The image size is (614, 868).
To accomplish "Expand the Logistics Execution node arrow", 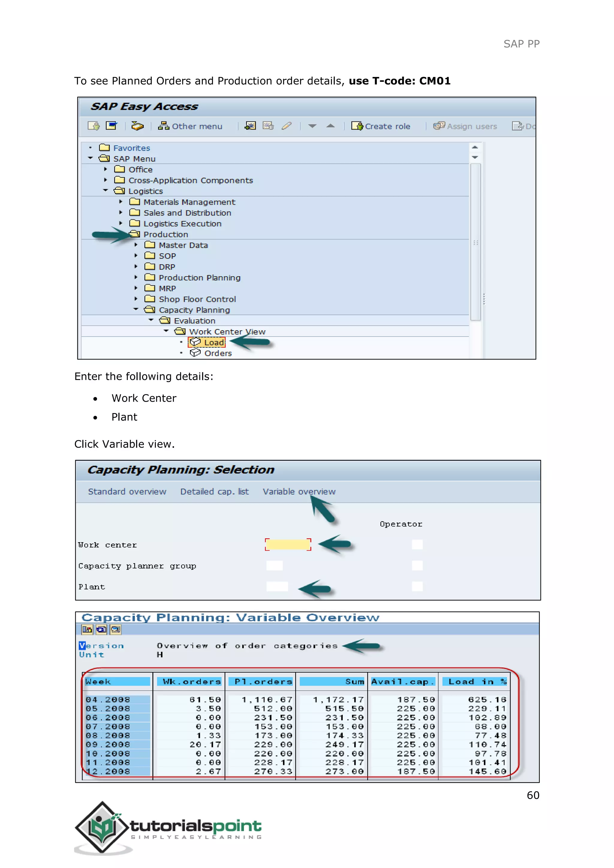I will (121, 223).
